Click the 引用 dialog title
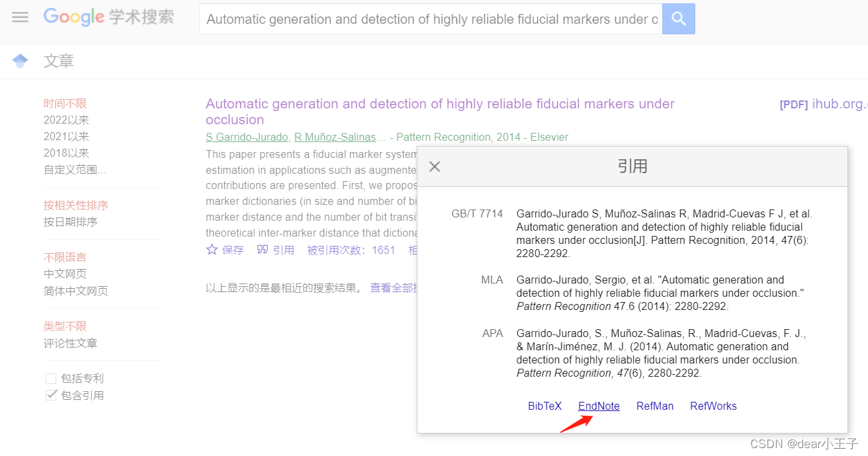The width and height of the screenshot is (868, 456). click(x=632, y=167)
